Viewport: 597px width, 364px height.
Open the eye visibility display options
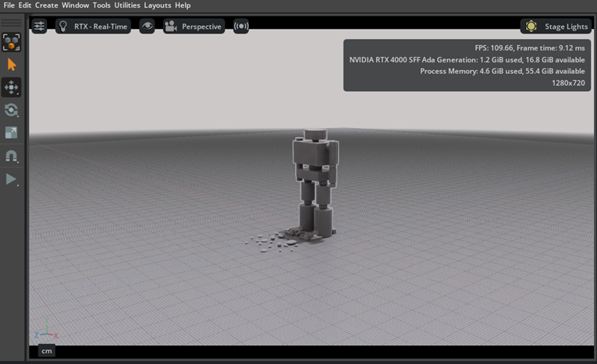[147, 27]
